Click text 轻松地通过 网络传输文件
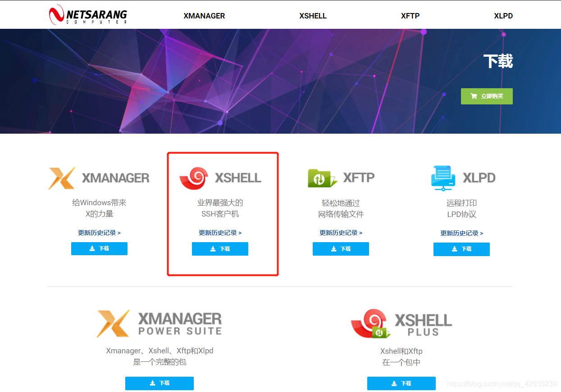 tap(341, 209)
